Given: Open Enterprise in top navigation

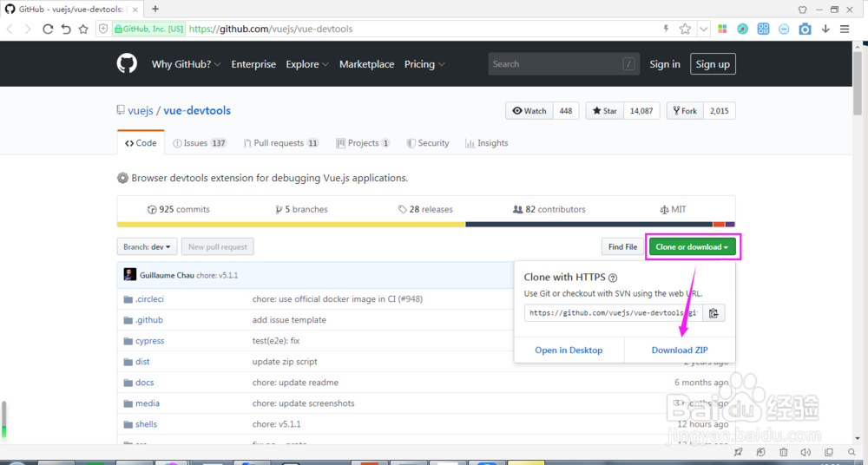Looking at the screenshot, I should coord(253,64).
